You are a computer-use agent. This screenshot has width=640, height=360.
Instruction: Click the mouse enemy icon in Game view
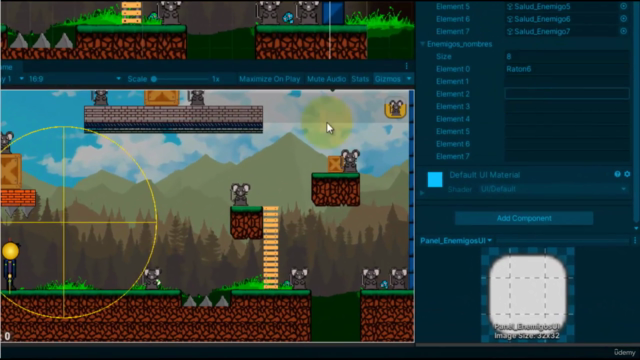(395, 108)
